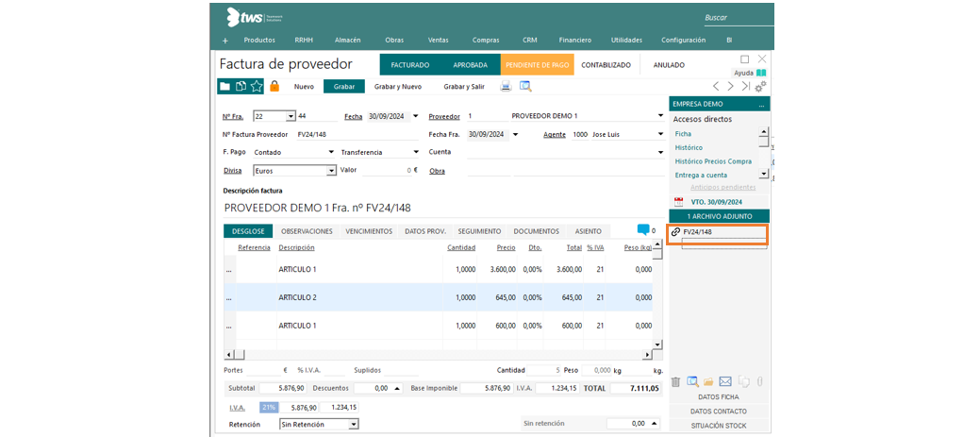Open the blue comments bubble icon
Image resolution: width=980 pixels, height=437 pixels.
643,230
